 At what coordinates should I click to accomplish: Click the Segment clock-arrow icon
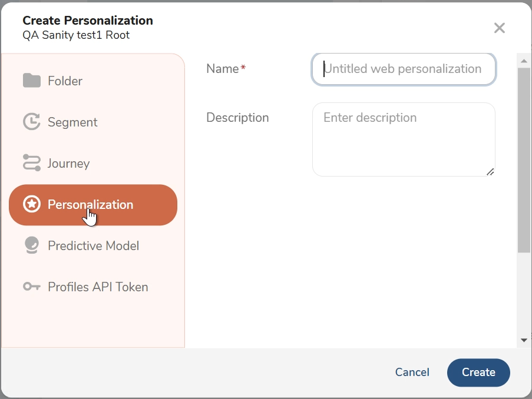click(x=31, y=122)
